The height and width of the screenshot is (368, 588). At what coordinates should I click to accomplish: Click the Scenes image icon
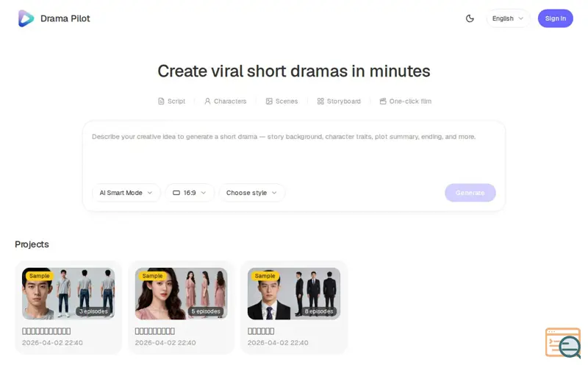(x=269, y=102)
